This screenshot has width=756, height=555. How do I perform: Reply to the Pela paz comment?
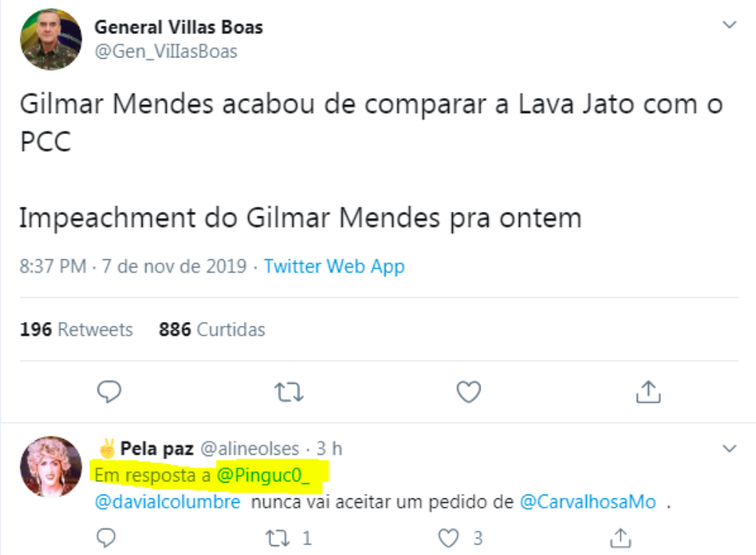107,538
